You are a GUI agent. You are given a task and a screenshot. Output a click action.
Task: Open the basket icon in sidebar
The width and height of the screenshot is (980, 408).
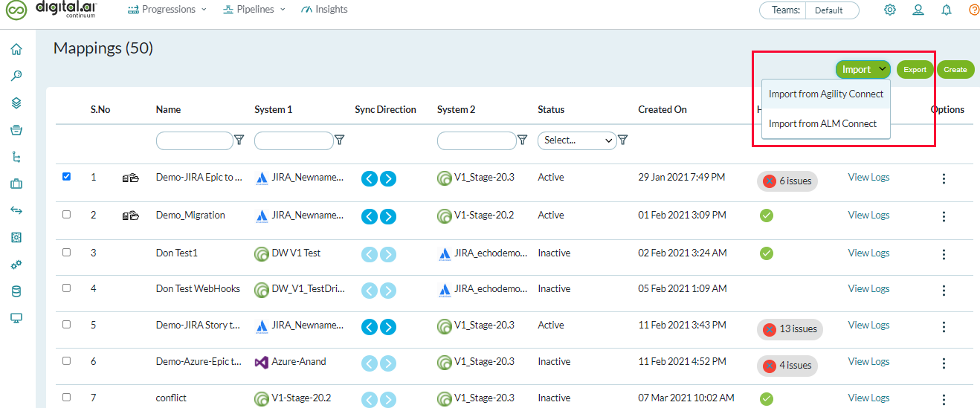pos(16,130)
